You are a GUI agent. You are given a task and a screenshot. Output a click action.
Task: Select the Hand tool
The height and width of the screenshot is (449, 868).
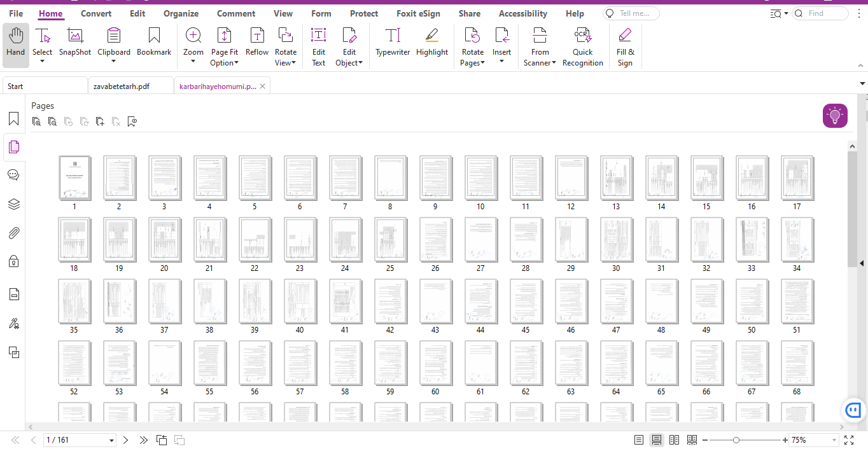(x=15, y=45)
